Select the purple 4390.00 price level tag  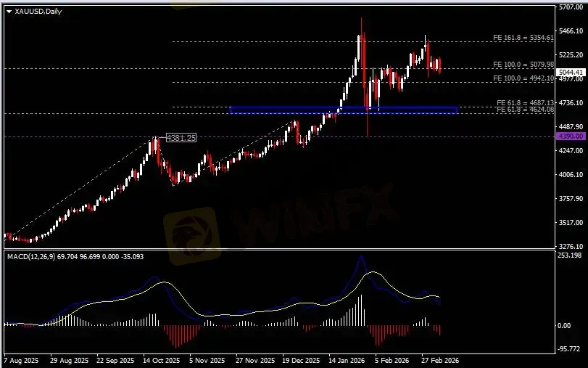[x=571, y=136]
